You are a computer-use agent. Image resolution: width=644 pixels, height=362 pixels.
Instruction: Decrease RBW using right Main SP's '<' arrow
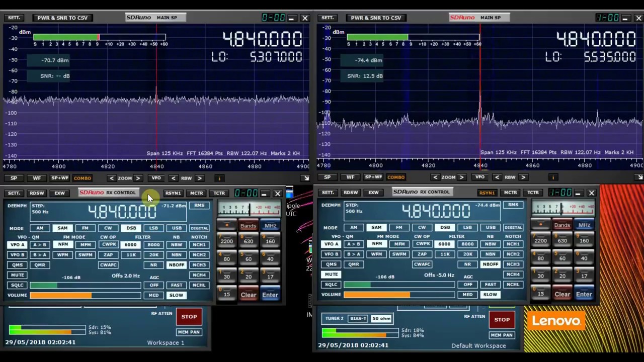[497, 177]
